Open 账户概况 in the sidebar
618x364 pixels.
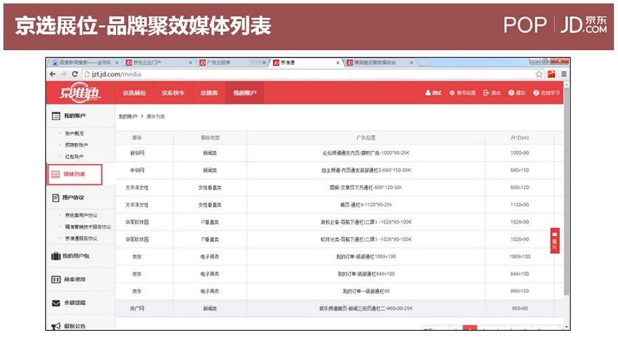point(74,134)
